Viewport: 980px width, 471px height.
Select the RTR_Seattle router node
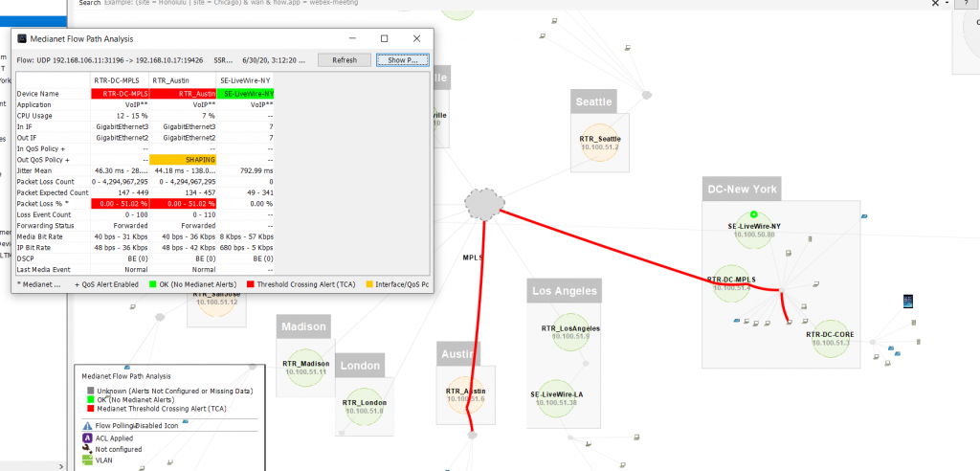click(x=599, y=143)
